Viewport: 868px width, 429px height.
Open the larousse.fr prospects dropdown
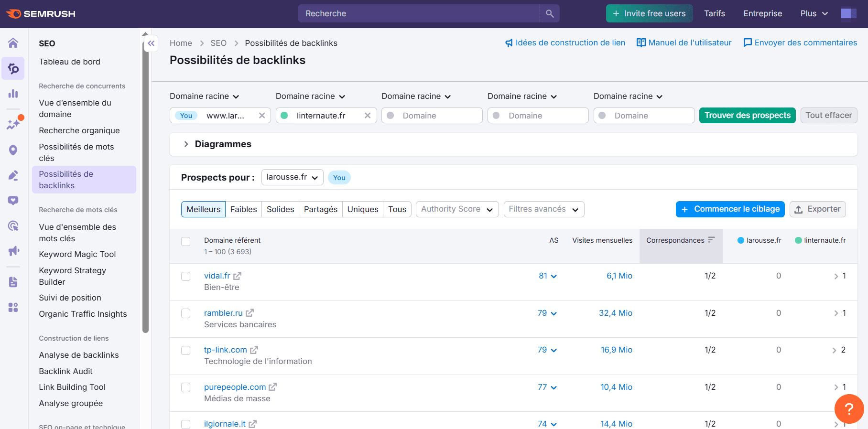pyautogui.click(x=293, y=177)
